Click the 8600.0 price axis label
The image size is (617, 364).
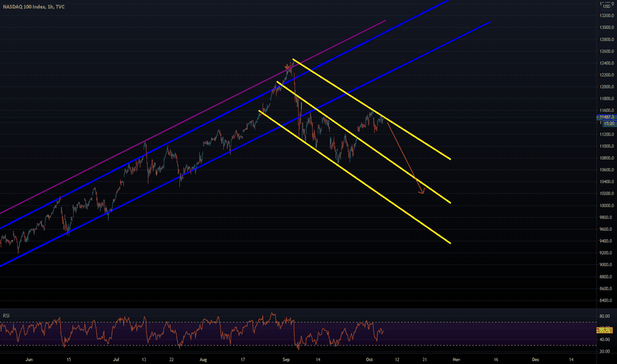click(606, 289)
